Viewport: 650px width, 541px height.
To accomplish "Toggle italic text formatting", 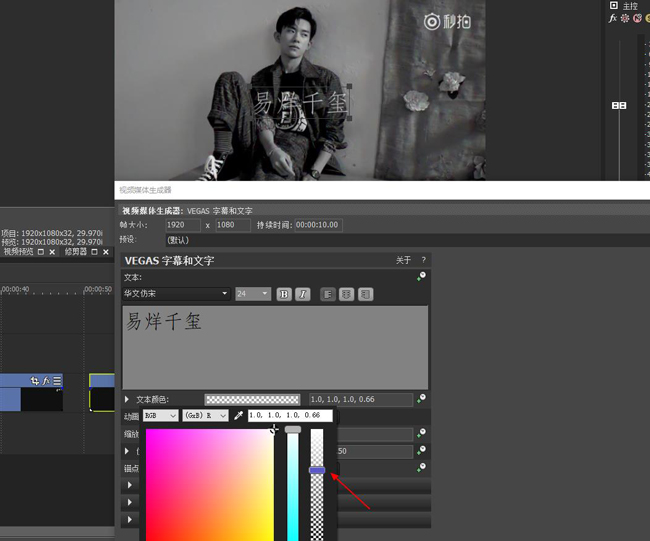I will click(303, 294).
